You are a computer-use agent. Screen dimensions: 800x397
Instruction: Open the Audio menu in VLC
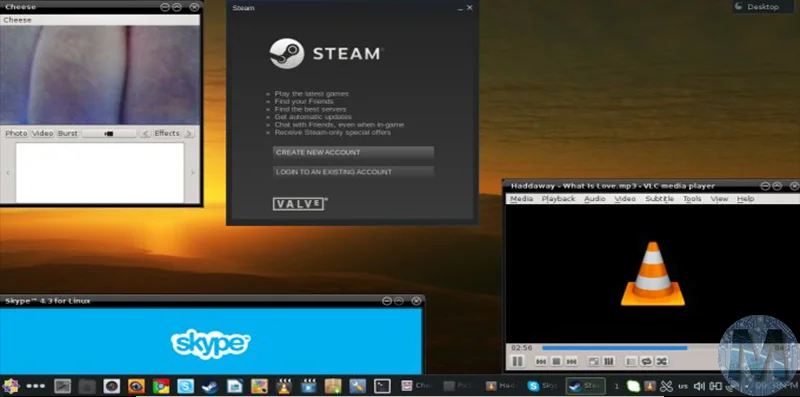tap(594, 198)
